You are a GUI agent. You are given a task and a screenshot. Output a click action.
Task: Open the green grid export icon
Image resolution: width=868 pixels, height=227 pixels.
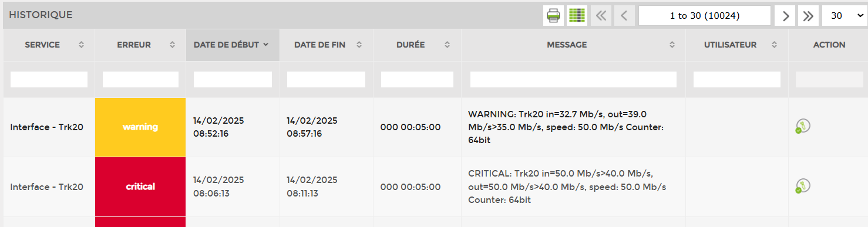[x=577, y=16]
